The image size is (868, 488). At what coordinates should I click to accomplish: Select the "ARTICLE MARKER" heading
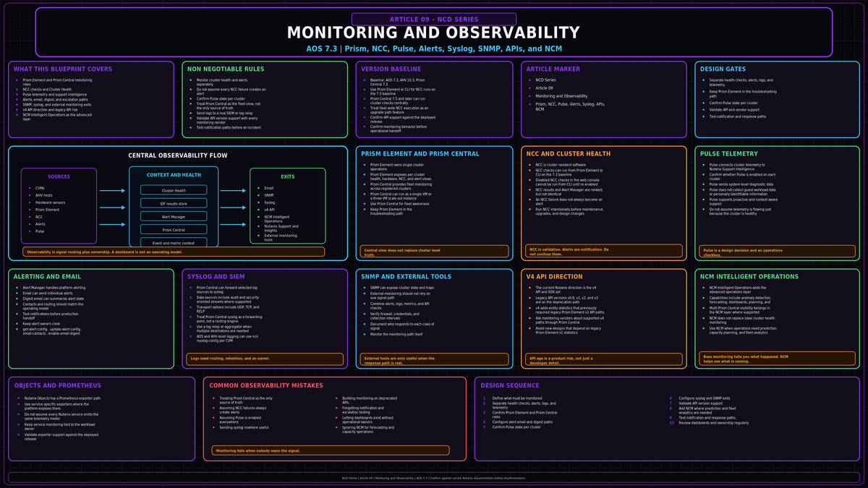[x=553, y=69]
